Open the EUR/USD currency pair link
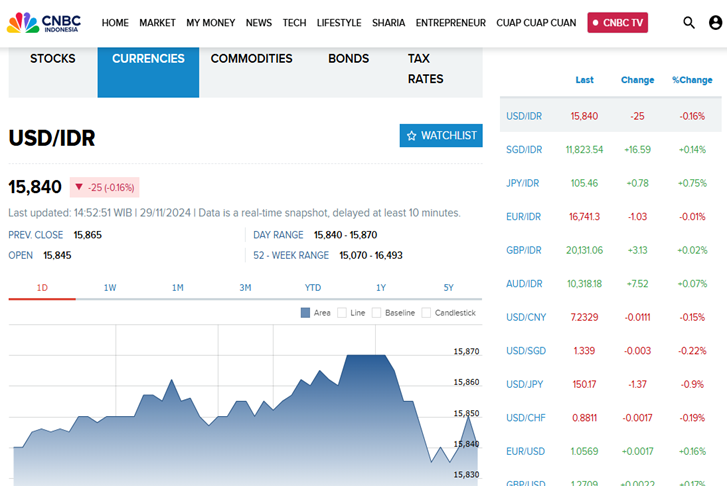The height and width of the screenshot is (486, 727). coord(525,451)
